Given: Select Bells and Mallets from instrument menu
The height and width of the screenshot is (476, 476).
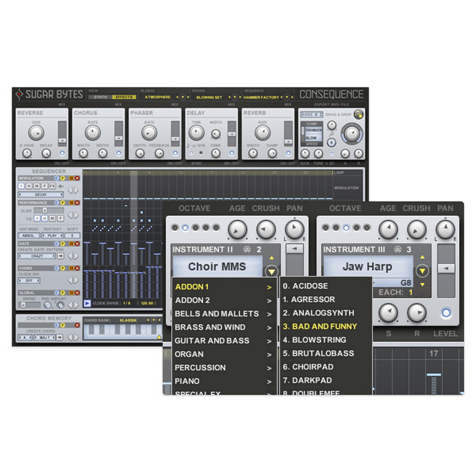Looking at the screenshot, I should coord(217,314).
